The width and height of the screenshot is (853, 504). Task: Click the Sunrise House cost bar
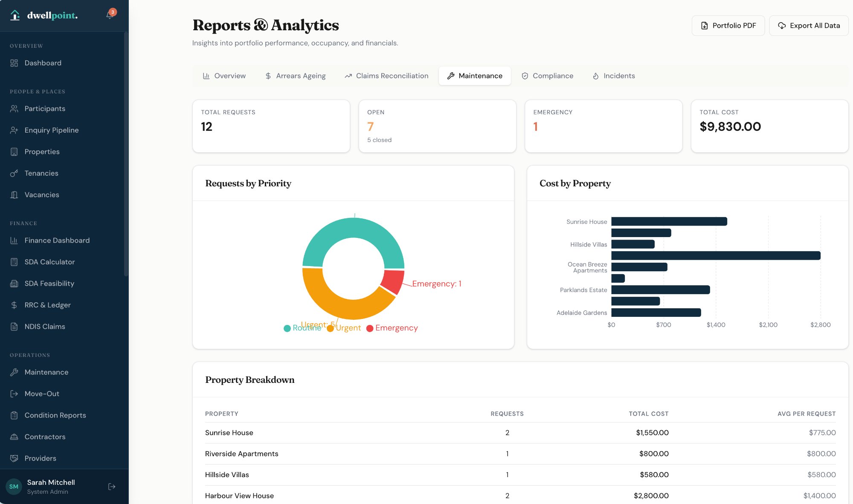[x=669, y=222]
